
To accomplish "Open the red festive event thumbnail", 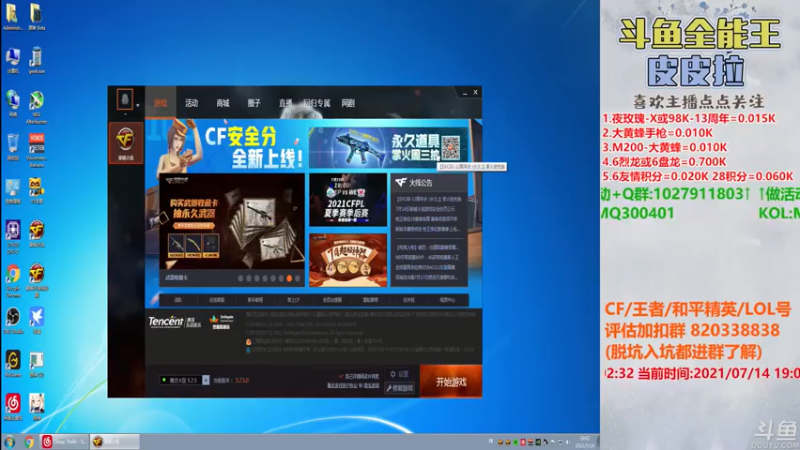I will click(348, 260).
